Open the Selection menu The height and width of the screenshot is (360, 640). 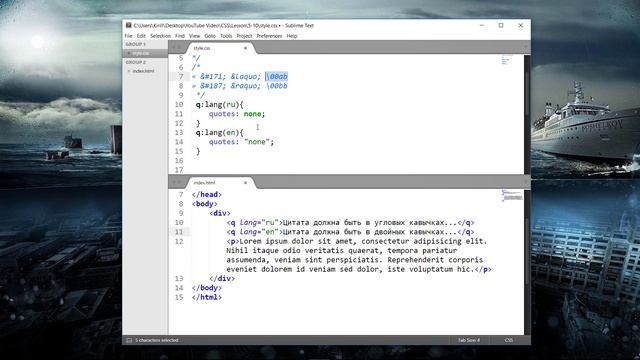click(x=160, y=36)
